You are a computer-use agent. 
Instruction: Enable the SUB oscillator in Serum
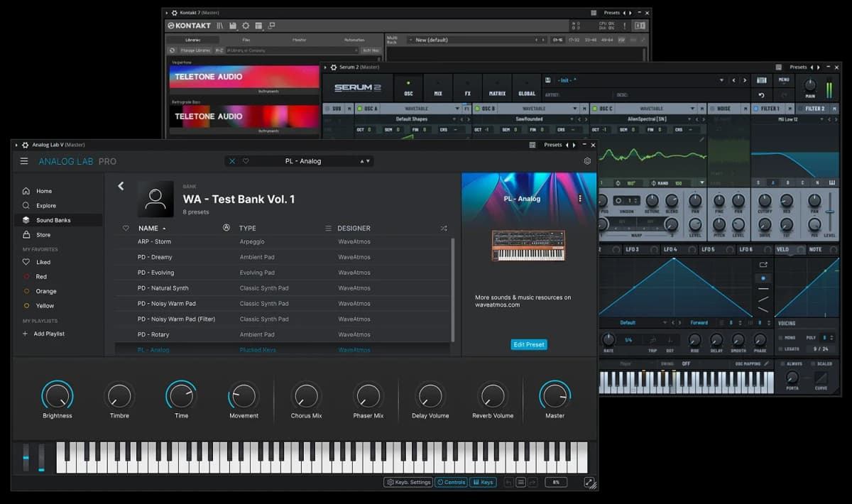[327, 109]
